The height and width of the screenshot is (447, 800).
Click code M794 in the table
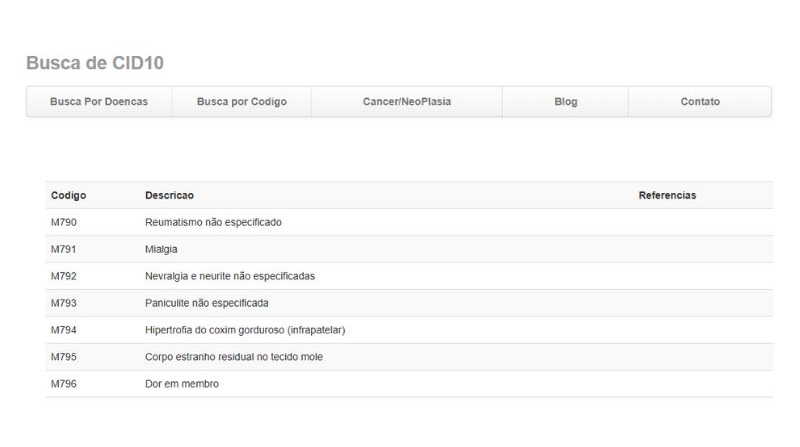pos(64,330)
